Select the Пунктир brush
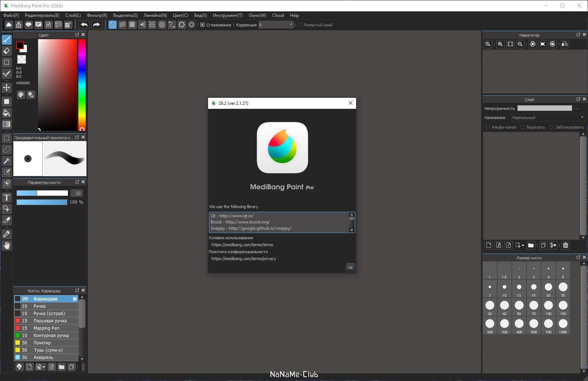Screen dimensions: 588x381 (46, 343)
